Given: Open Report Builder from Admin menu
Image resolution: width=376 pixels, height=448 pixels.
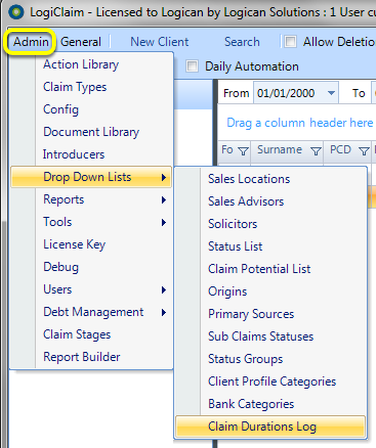Looking at the screenshot, I should pyautogui.click(x=91, y=357).
